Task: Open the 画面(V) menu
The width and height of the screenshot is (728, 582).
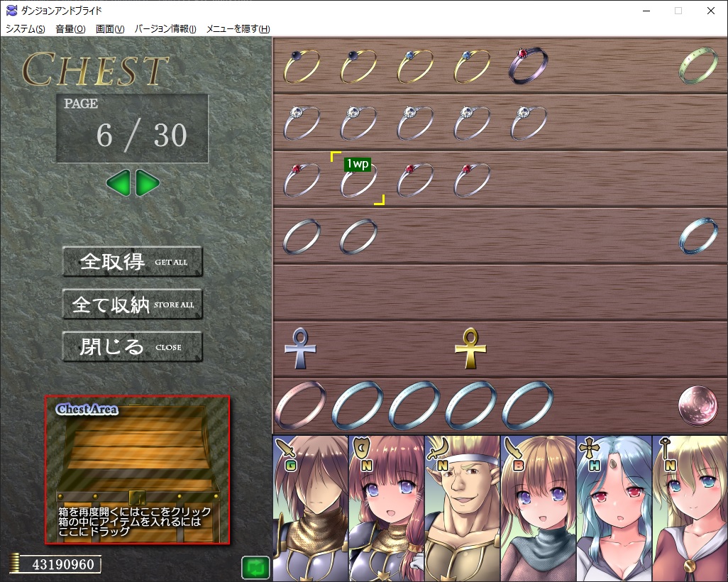Action: (110, 29)
